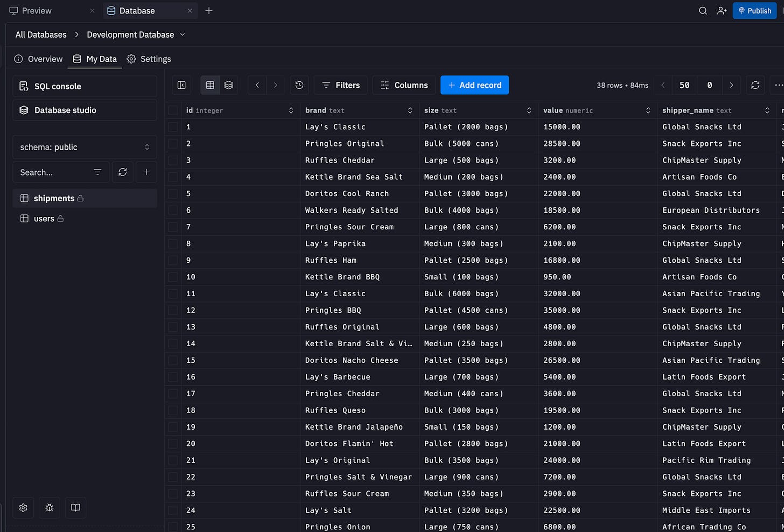Check the row 24 Lay's Salt checkbox
The height and width of the screenshot is (532, 784).
pyautogui.click(x=173, y=510)
